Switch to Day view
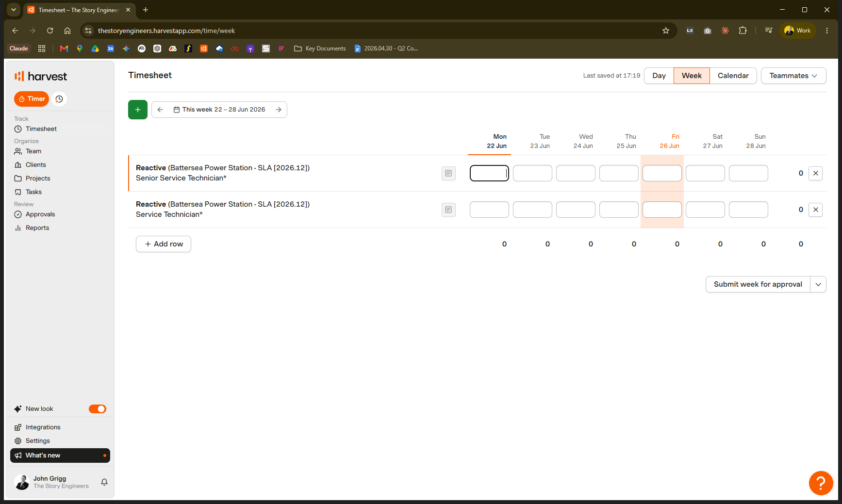Image resolution: width=842 pixels, height=504 pixels. click(x=659, y=76)
